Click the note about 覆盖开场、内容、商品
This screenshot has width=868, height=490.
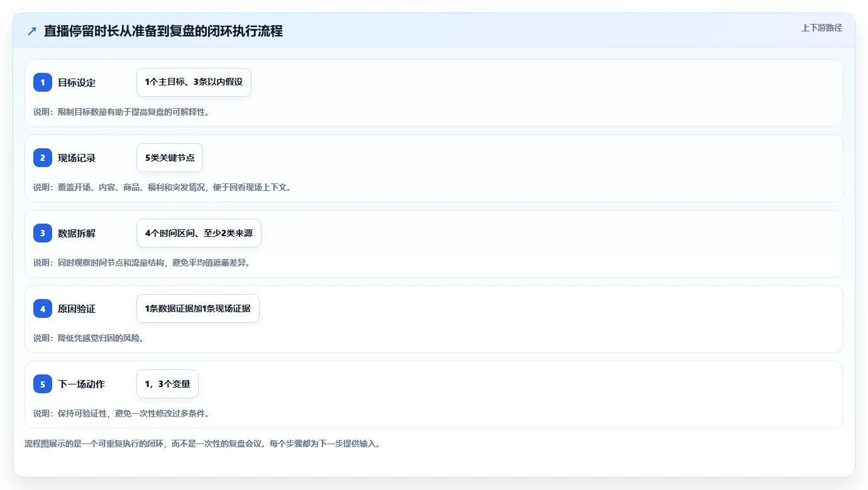pos(162,187)
